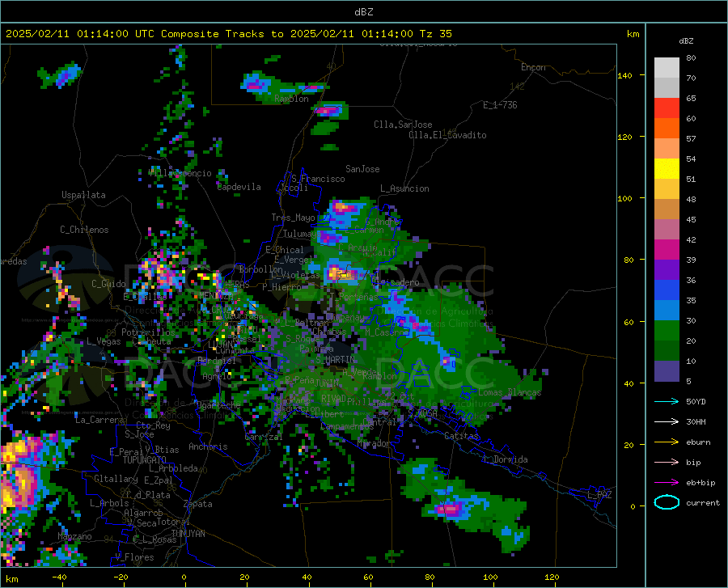This screenshot has height=588, width=728.
Task: Click the TUPUNGATO place label
Action: point(145,460)
